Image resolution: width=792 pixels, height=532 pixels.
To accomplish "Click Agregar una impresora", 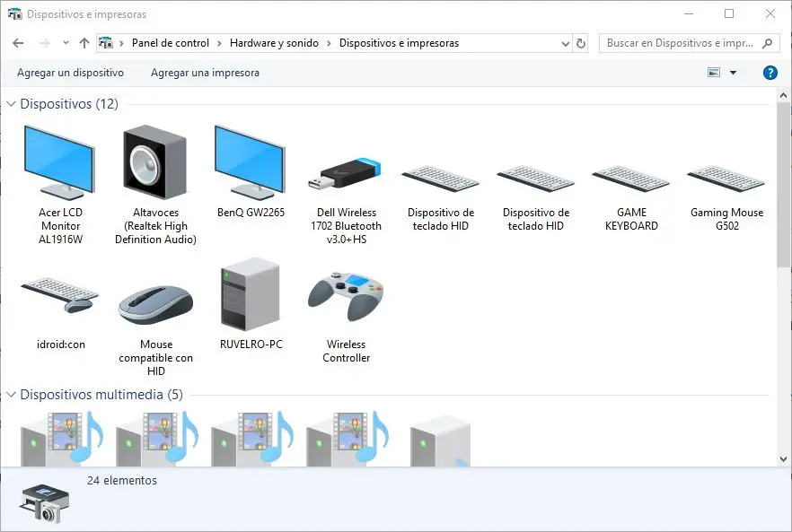I will [205, 73].
